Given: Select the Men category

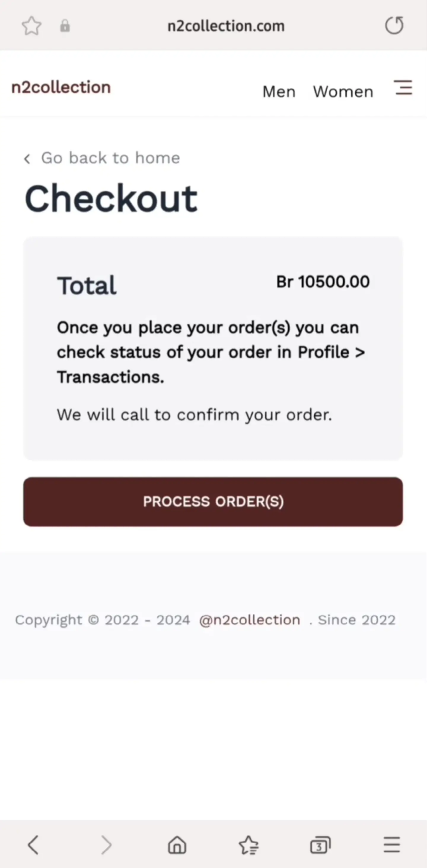Looking at the screenshot, I should 279,92.
